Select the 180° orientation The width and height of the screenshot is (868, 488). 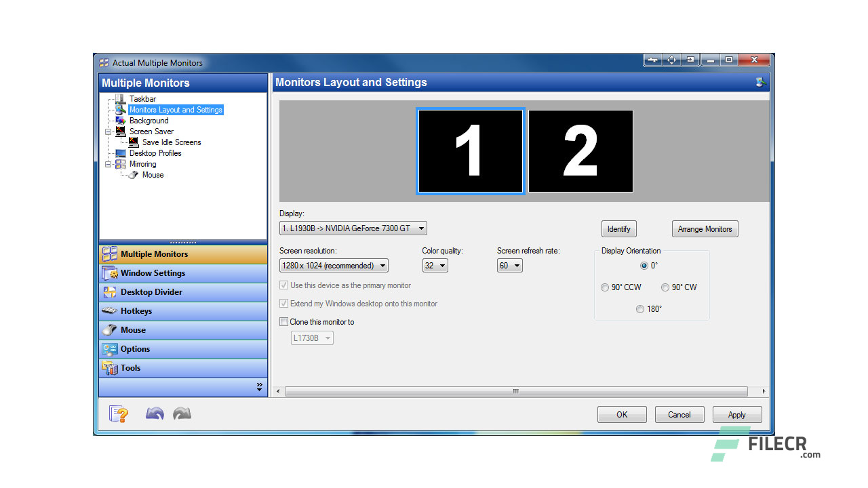[640, 309]
